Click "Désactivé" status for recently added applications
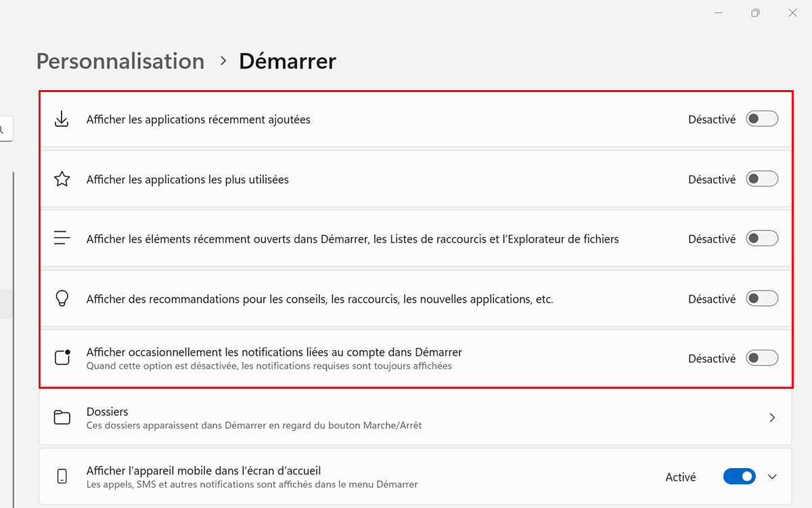 point(712,119)
